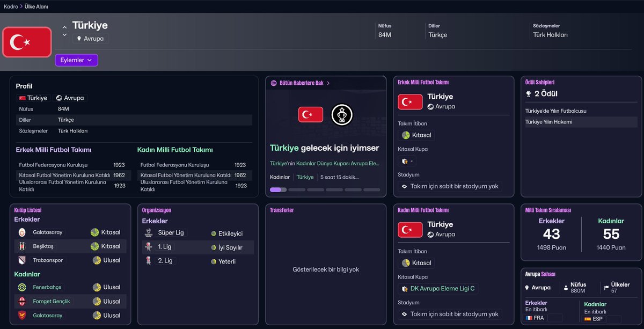Open Ödül Sahipleri card title

540,83
